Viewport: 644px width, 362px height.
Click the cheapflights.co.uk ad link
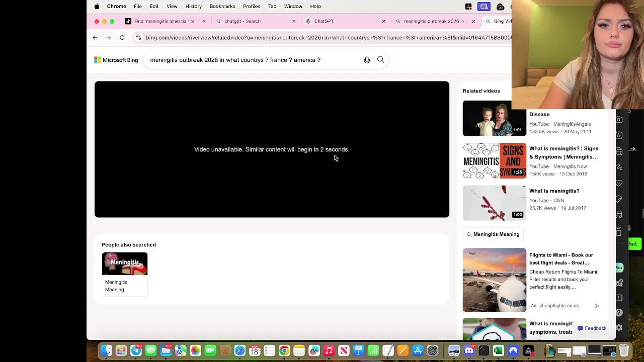click(559, 306)
